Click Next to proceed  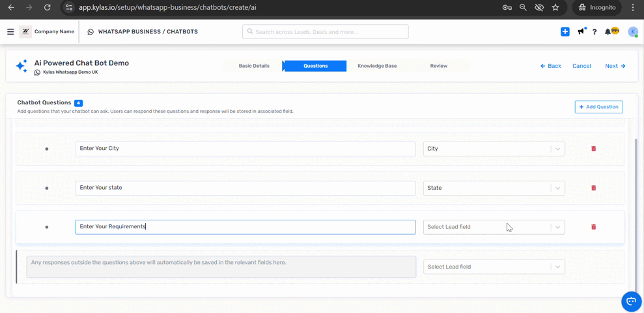(x=615, y=66)
